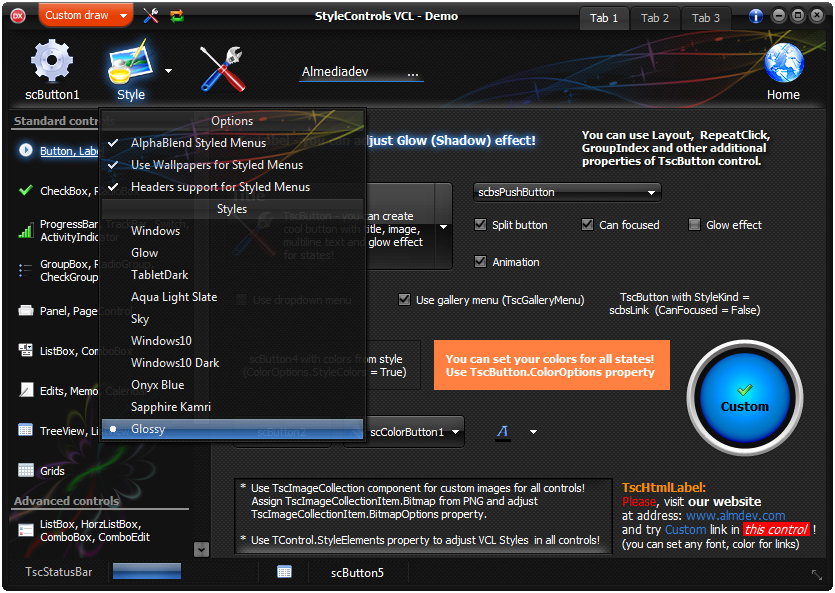This screenshot has width=835, height=593.
Task: Click the large crossed tools icon
Action: point(223,69)
